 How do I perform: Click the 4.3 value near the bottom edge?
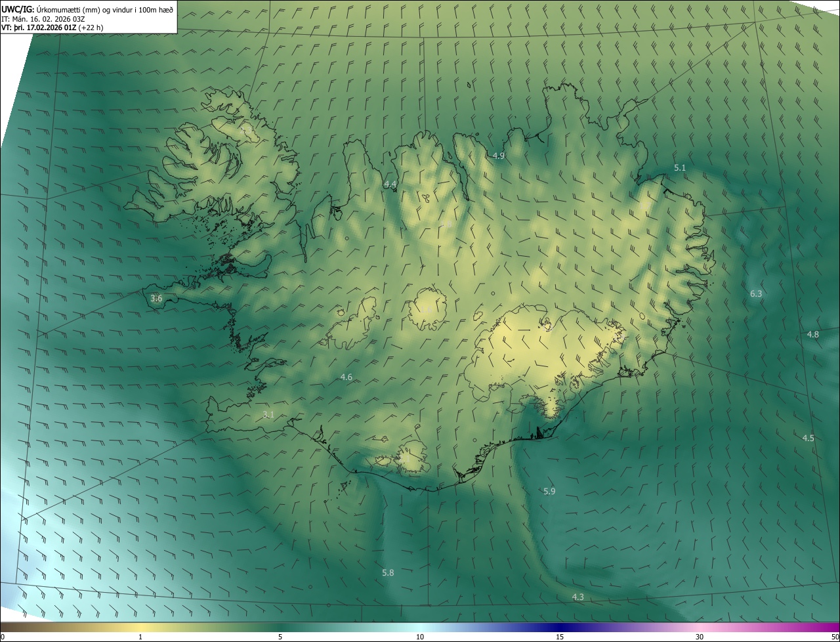point(577,597)
